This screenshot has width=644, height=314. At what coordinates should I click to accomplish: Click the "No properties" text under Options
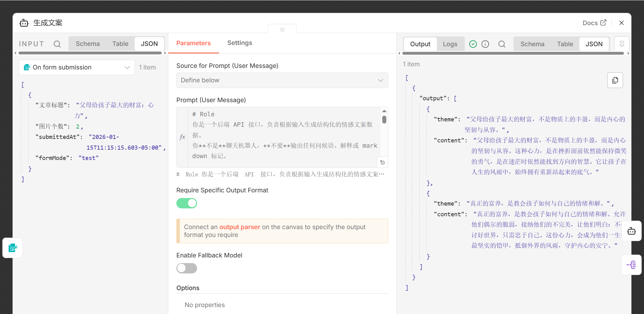click(x=205, y=305)
